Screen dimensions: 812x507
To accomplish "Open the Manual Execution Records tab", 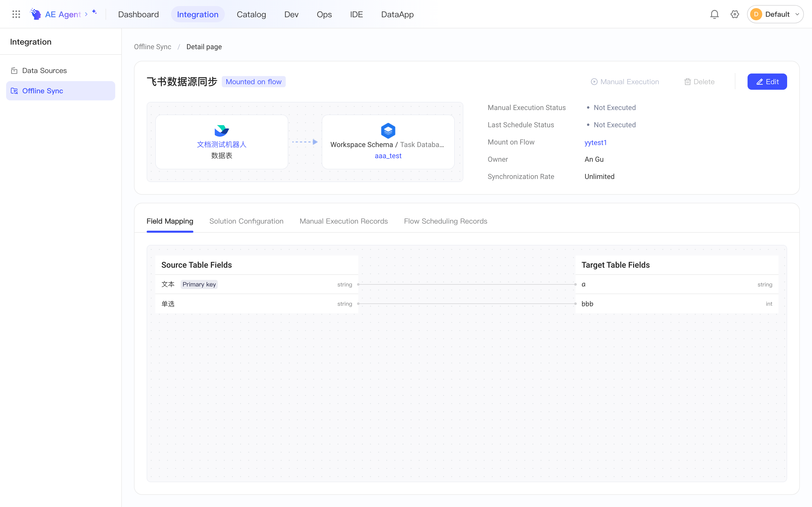I will click(344, 221).
